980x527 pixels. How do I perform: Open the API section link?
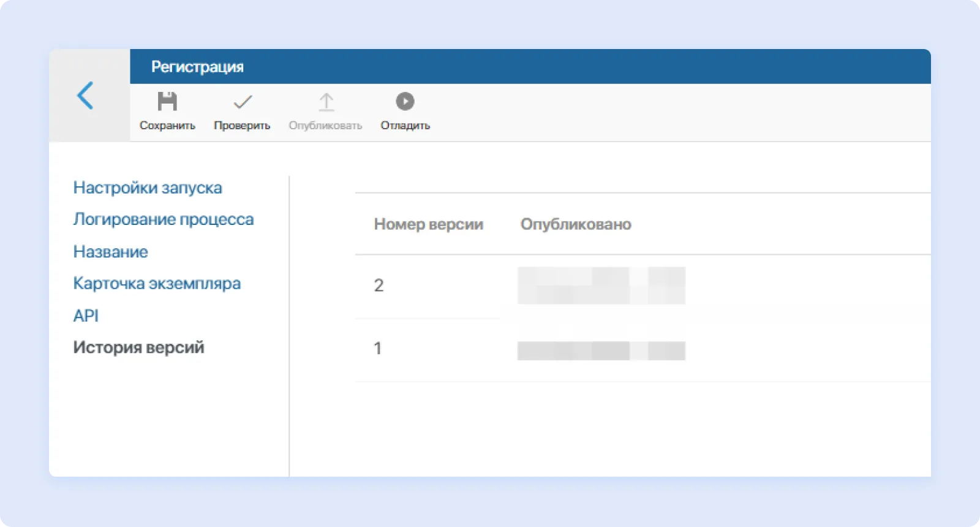pyautogui.click(x=86, y=316)
